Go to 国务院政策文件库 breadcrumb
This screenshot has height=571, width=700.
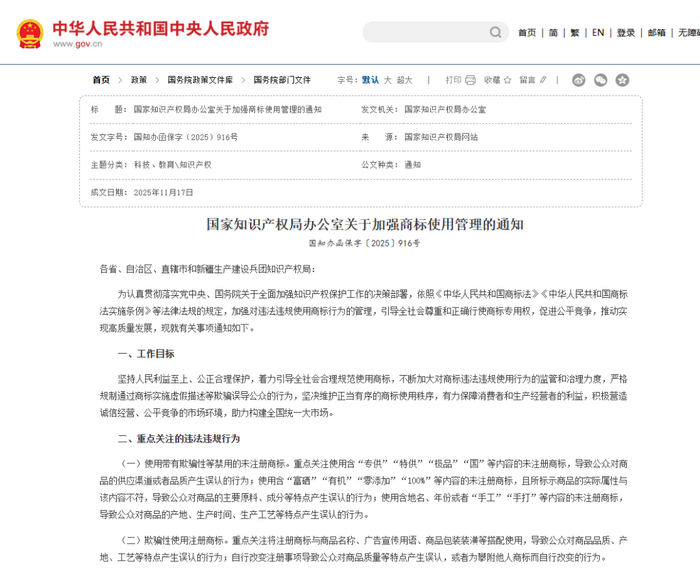coord(200,80)
